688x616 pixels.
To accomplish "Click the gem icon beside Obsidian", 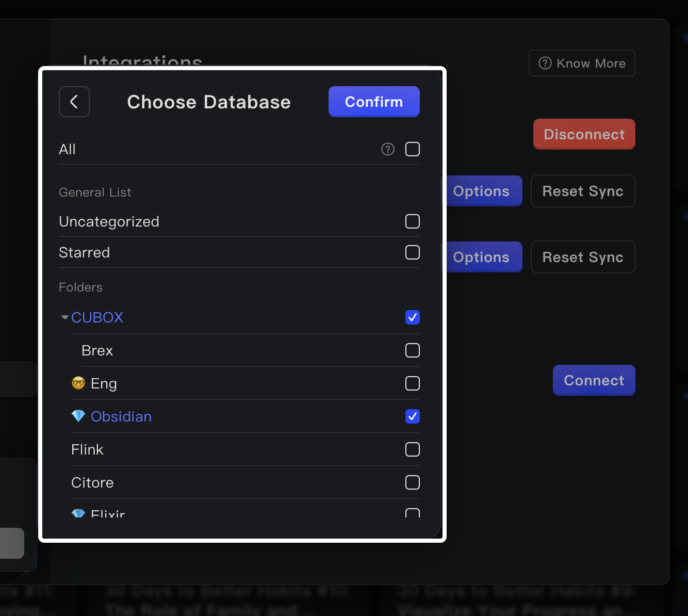I will coord(78,416).
